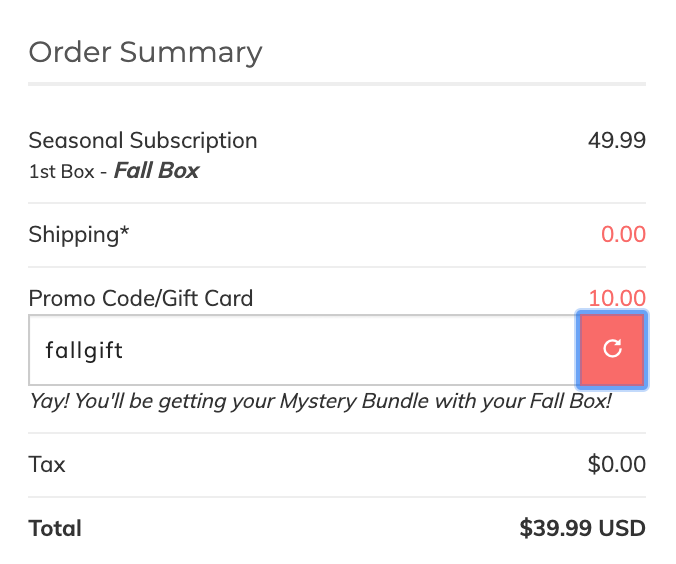This screenshot has width=676, height=564.
Task: Click the red 10.00 discount amount
Action: [617, 298]
